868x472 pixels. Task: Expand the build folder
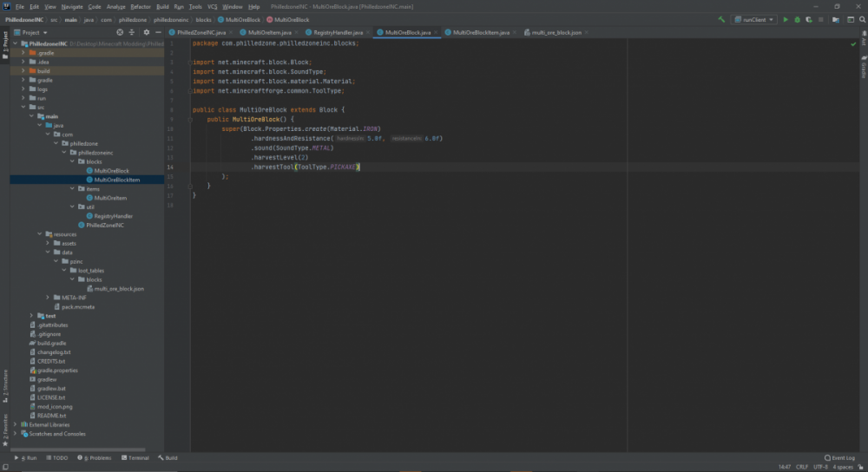click(x=23, y=71)
